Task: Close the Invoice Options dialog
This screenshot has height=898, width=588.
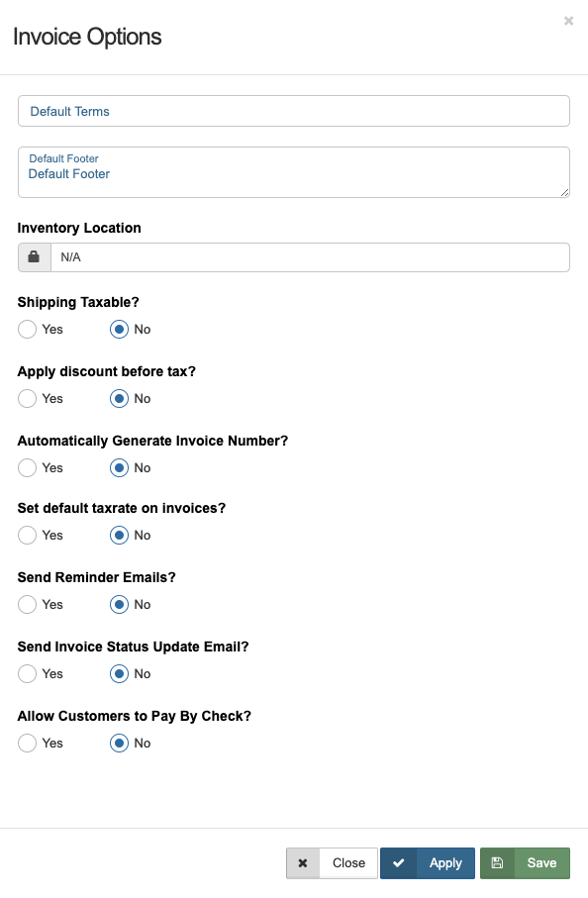Action: tap(347, 862)
